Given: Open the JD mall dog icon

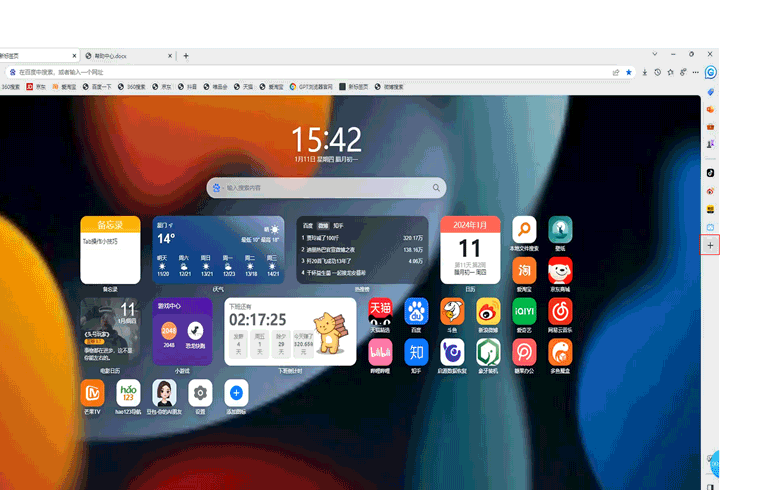Looking at the screenshot, I should click(x=560, y=270).
